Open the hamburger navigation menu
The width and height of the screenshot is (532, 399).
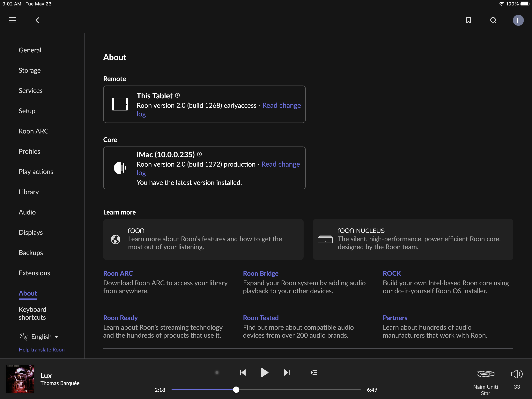pos(12,20)
